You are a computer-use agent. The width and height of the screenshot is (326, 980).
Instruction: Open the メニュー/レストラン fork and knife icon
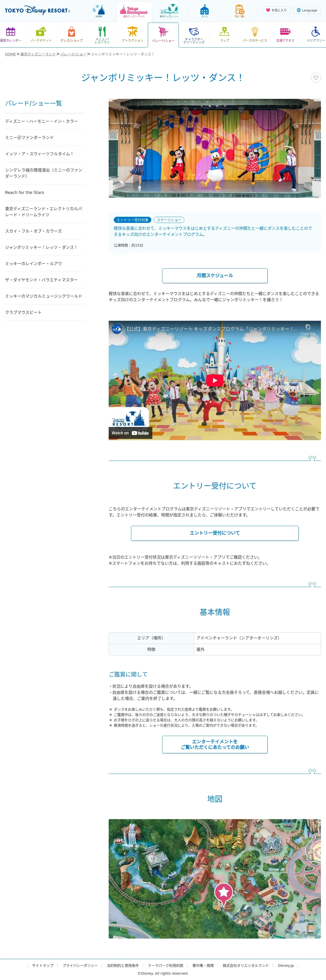102,35
